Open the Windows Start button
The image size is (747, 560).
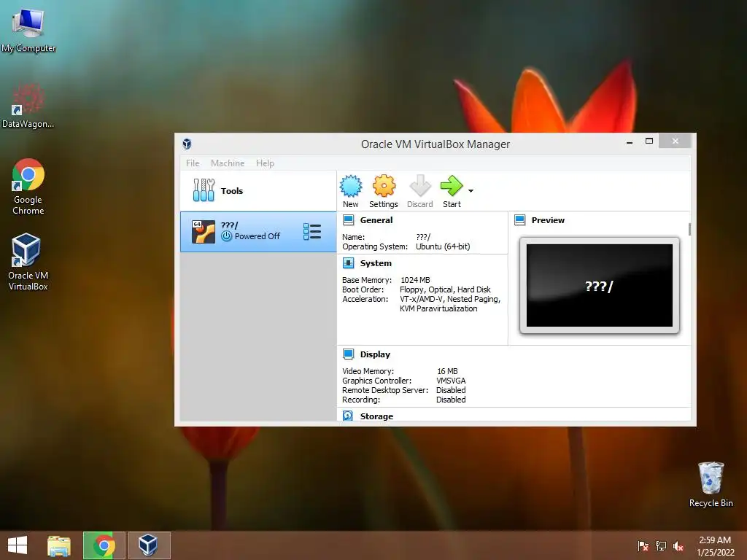[x=18, y=545]
